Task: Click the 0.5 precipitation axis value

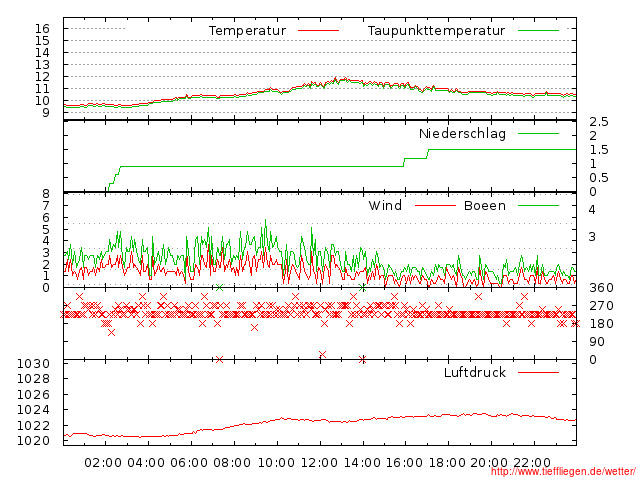Action: 599,178
